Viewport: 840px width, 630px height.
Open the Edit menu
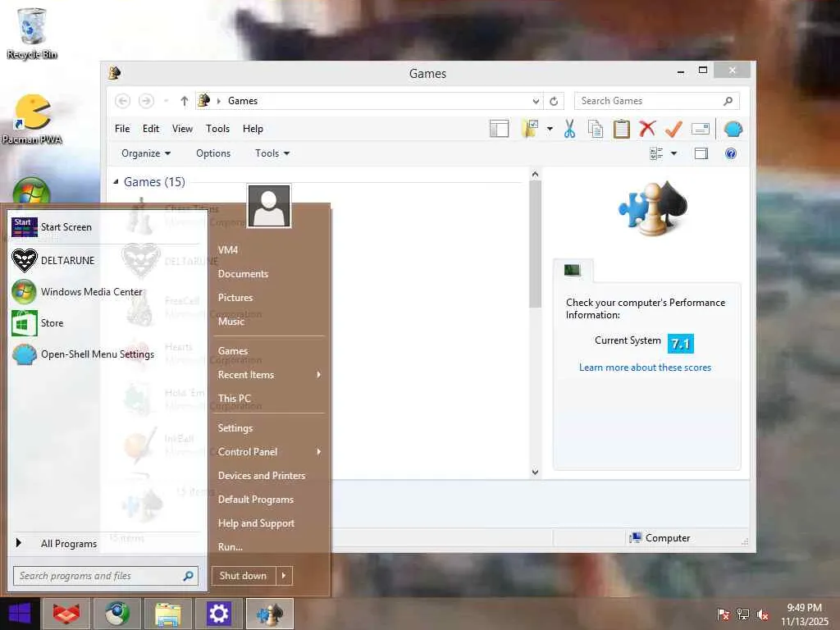151,129
